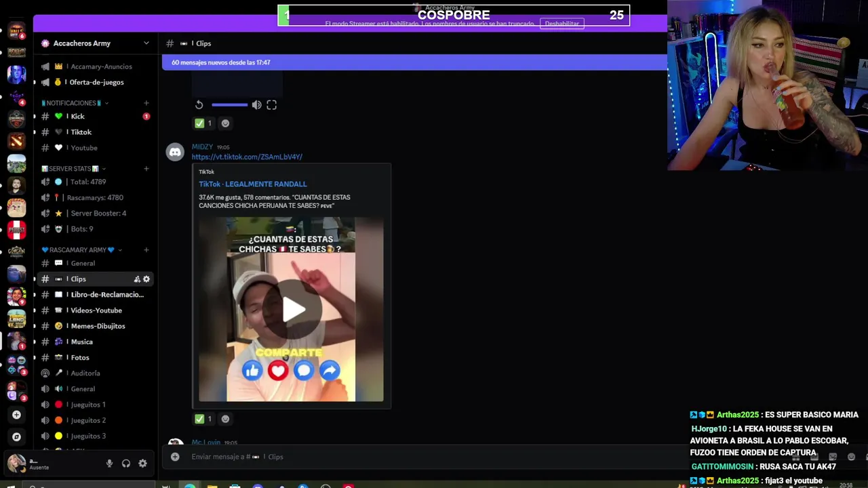Screen dimensions: 868x488
Task: Open the Dota 2 server icon
Action: [16, 140]
